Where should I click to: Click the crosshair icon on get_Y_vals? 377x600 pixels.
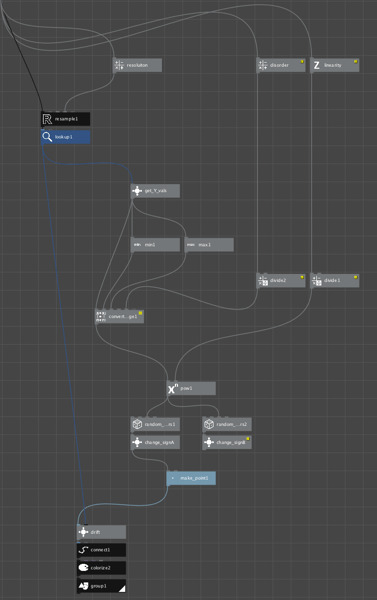tap(137, 191)
